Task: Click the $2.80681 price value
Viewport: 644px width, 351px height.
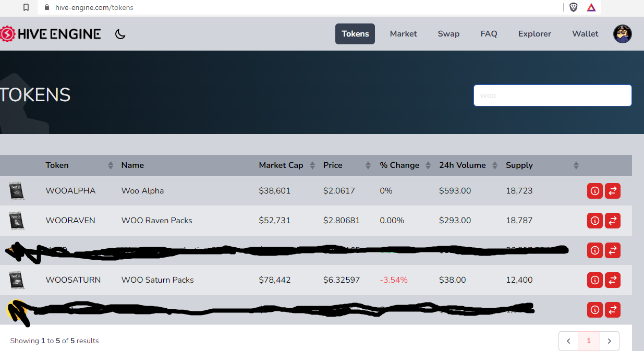Action: pyautogui.click(x=342, y=221)
